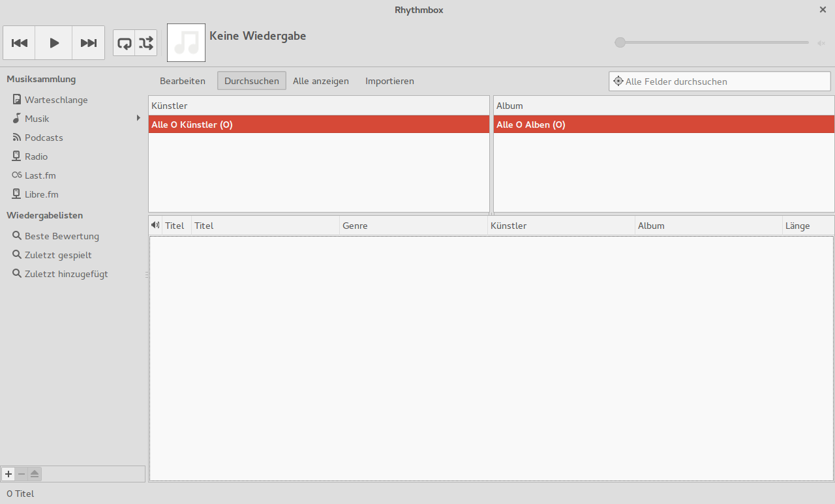Sort by Genre column header
835x504 pixels.
(x=414, y=226)
